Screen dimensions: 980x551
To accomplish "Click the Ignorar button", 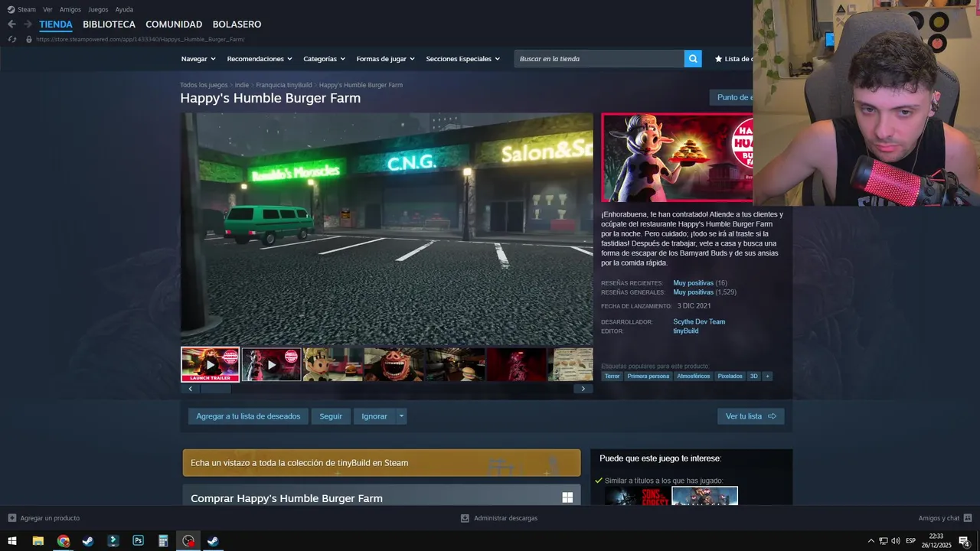I will pos(374,416).
